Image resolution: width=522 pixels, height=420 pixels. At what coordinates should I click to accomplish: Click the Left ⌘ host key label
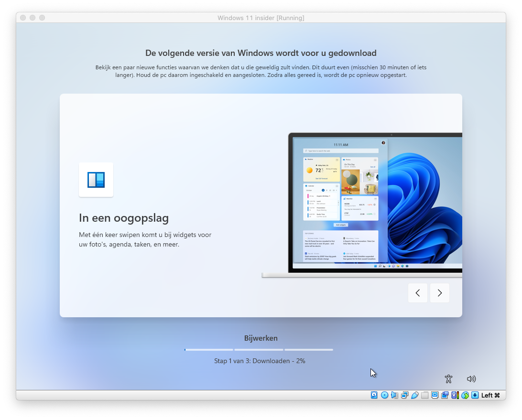pyautogui.click(x=490, y=395)
